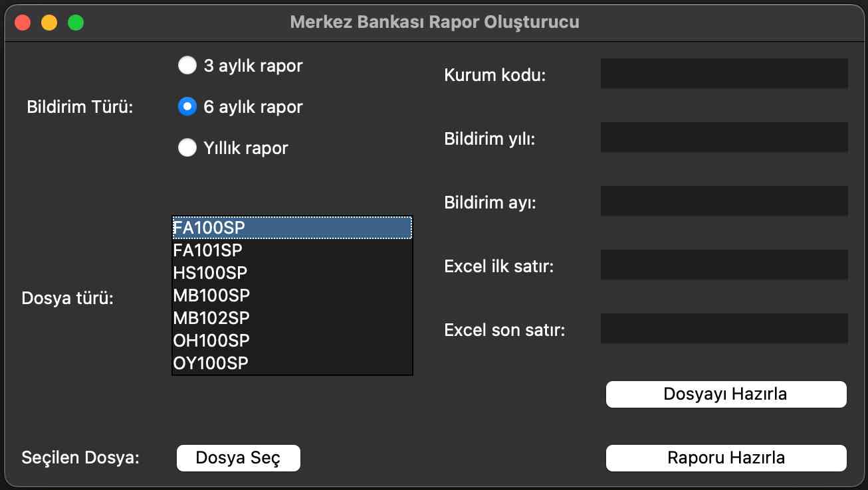Select the Yıllık rapor radio button

point(187,147)
